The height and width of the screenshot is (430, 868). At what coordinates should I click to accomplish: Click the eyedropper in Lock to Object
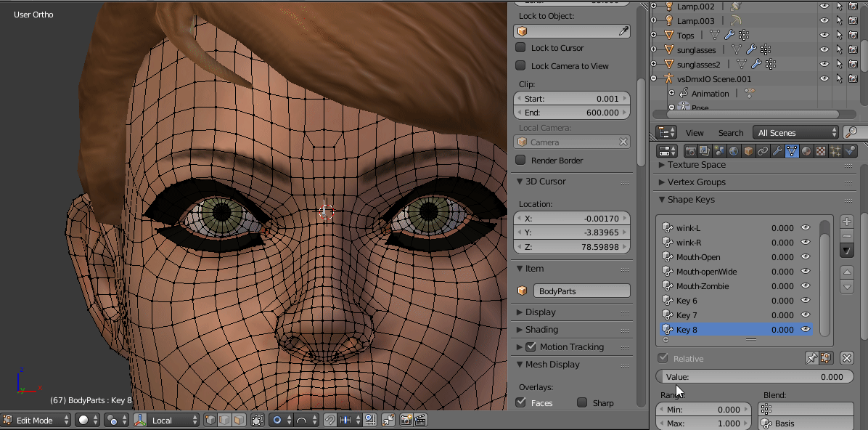point(623,31)
